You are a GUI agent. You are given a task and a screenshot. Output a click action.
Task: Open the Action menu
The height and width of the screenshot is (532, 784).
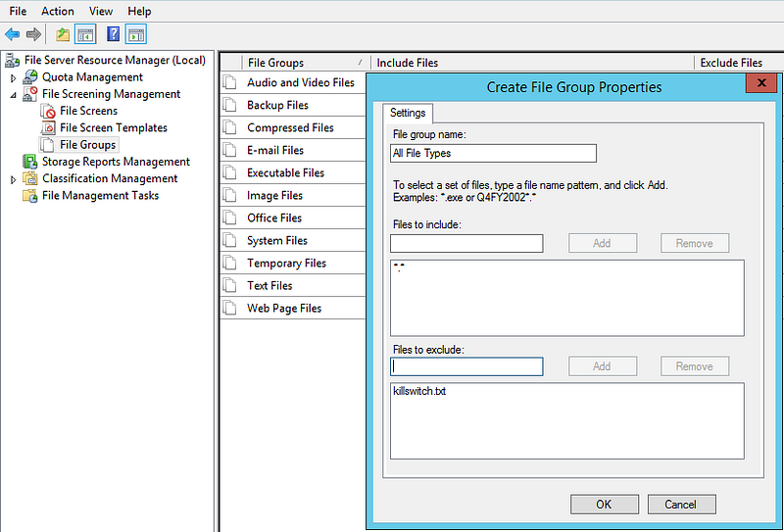[58, 11]
